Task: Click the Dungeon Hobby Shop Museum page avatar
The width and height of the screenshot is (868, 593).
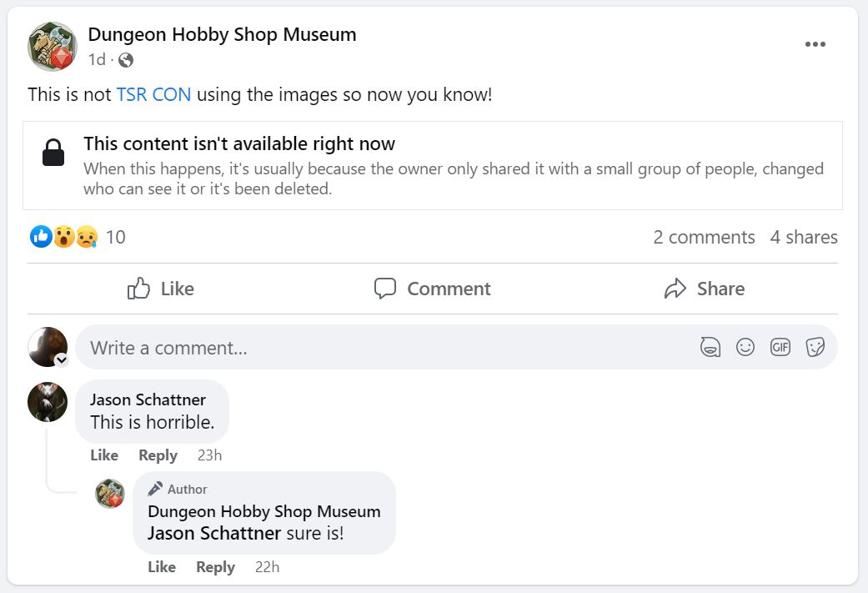Action: coord(53,46)
